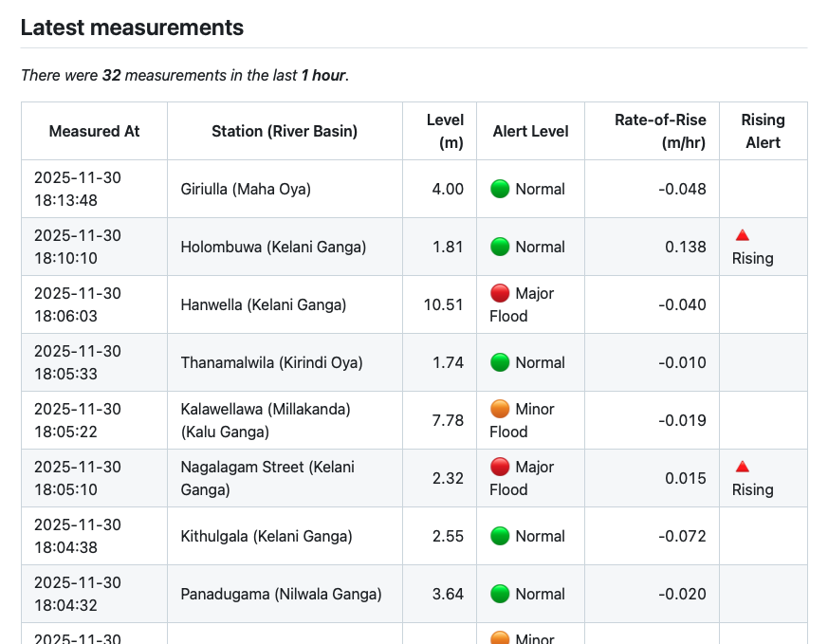Click the rate-of-rise value 0.015
Viewport: 828px width, 644px height.
[686, 478]
